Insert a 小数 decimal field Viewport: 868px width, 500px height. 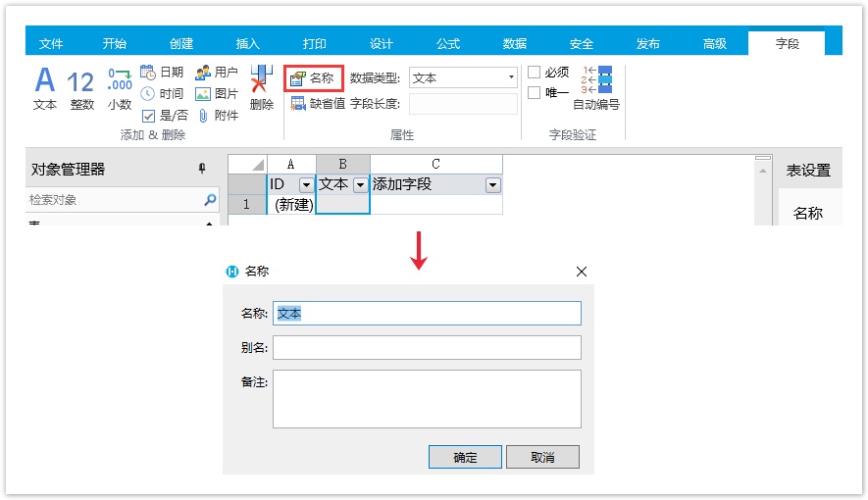(x=120, y=87)
